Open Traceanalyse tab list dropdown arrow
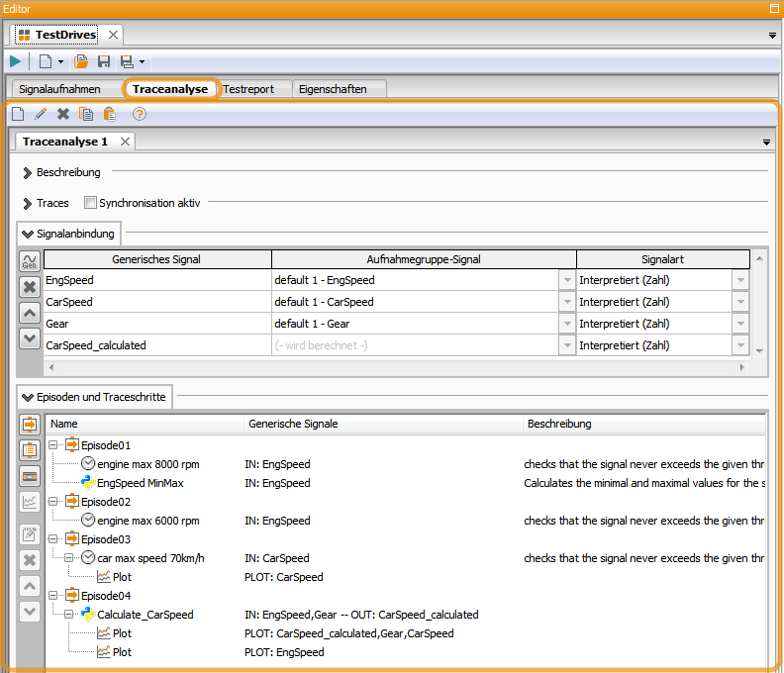 click(x=766, y=143)
